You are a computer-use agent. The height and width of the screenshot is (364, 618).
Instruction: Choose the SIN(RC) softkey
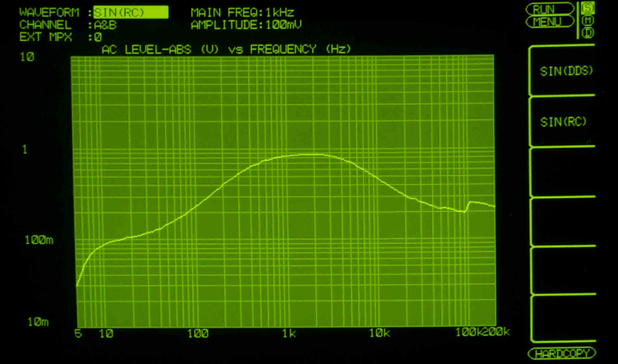coord(563,122)
